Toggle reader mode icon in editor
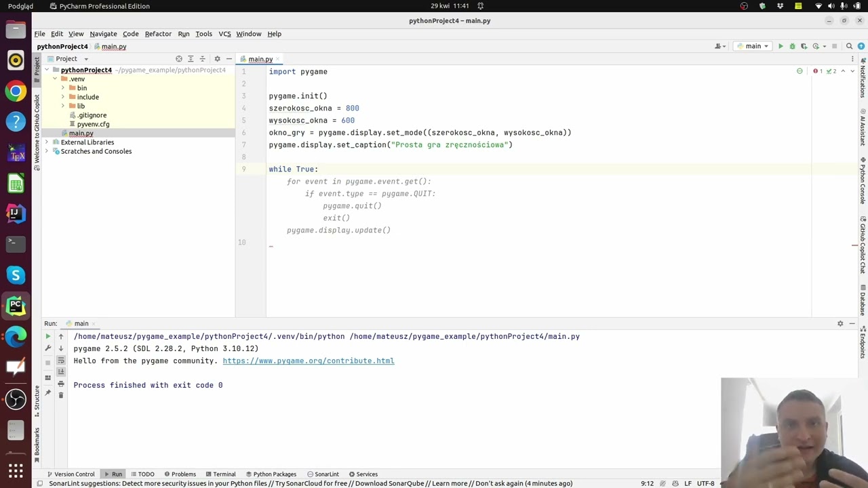The height and width of the screenshot is (488, 868). coord(800,71)
